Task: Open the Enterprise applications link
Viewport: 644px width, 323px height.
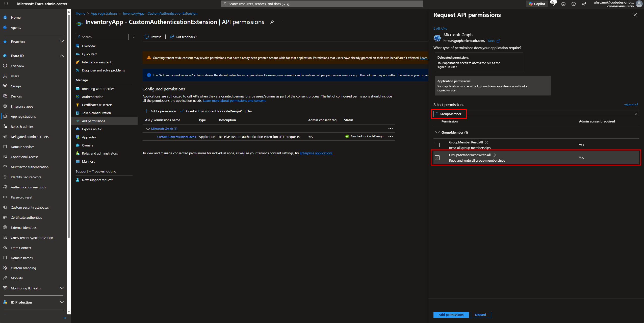Action: (x=316, y=153)
